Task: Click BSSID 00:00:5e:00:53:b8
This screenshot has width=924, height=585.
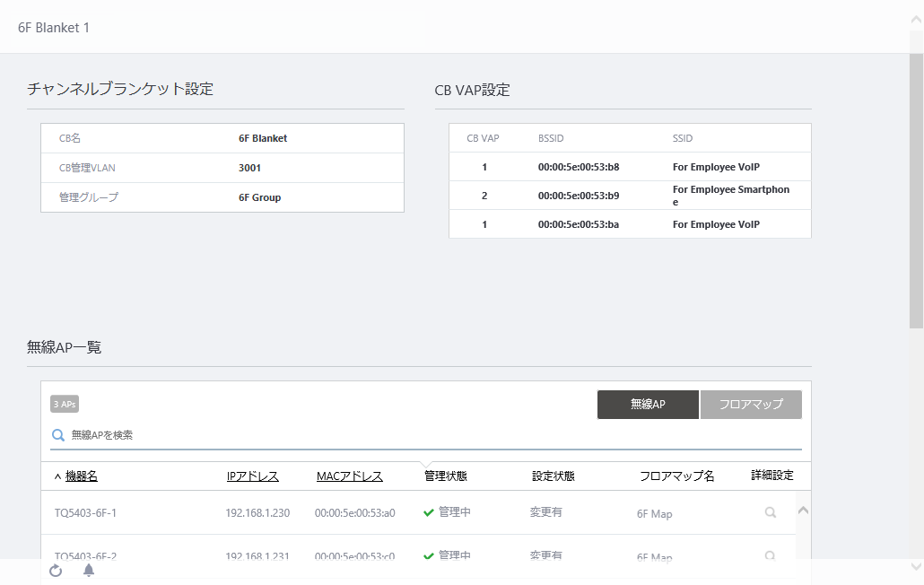Action: click(579, 167)
